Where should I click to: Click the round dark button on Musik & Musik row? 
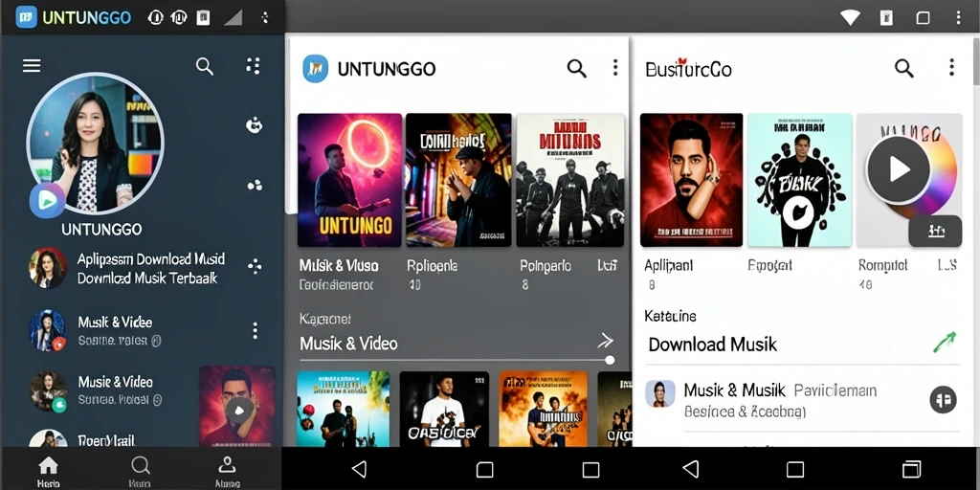[943, 399]
